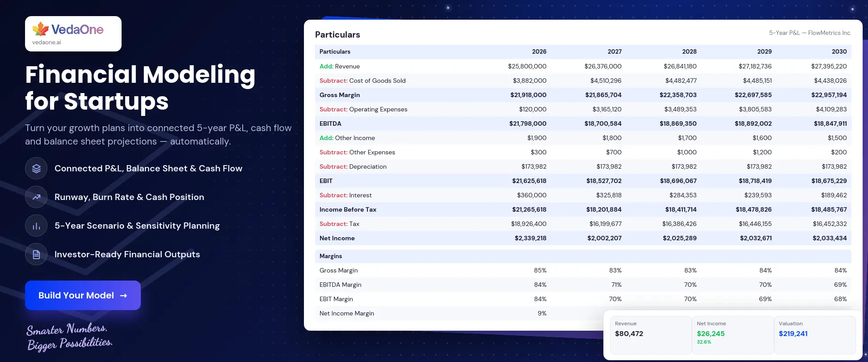Click the Subtract: Tax row label
The height and width of the screenshot is (362, 868).
pyautogui.click(x=339, y=224)
